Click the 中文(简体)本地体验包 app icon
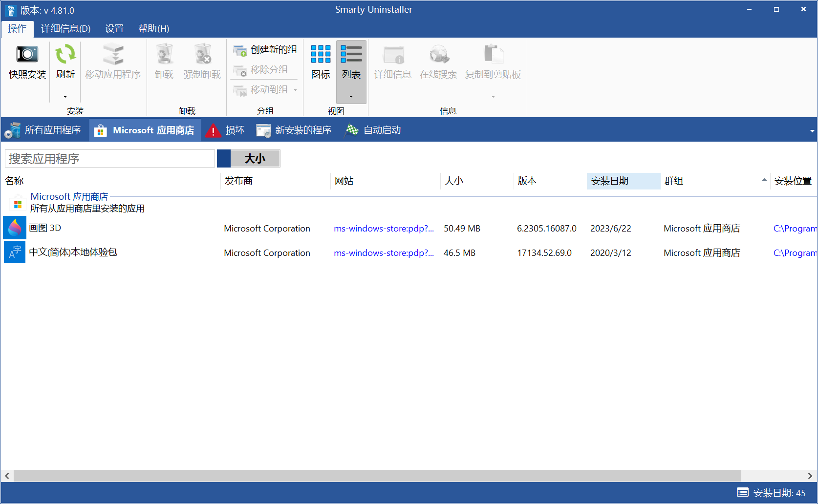This screenshot has width=818, height=504. pos(15,252)
